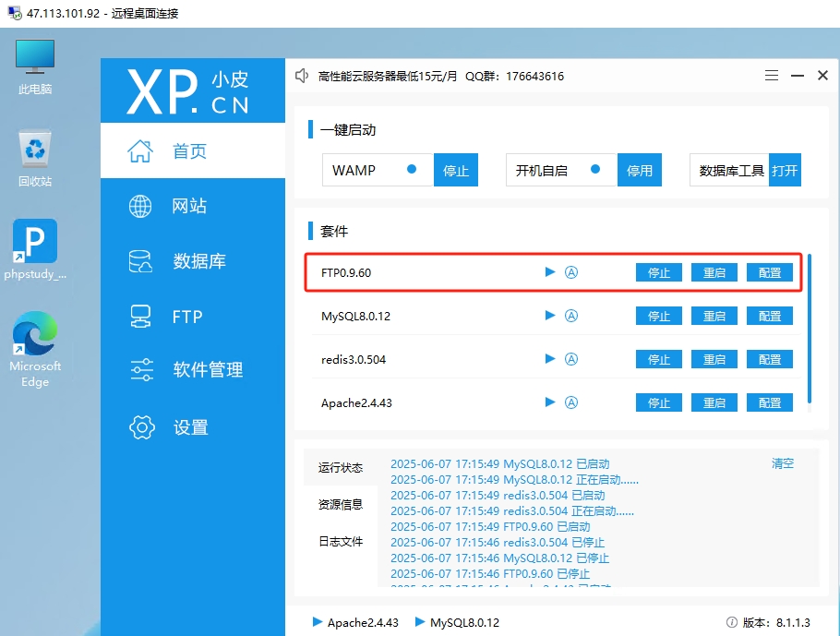840x636 pixels.
Task: Restart FTP0.9.60 with 重启
Action: pos(714,272)
